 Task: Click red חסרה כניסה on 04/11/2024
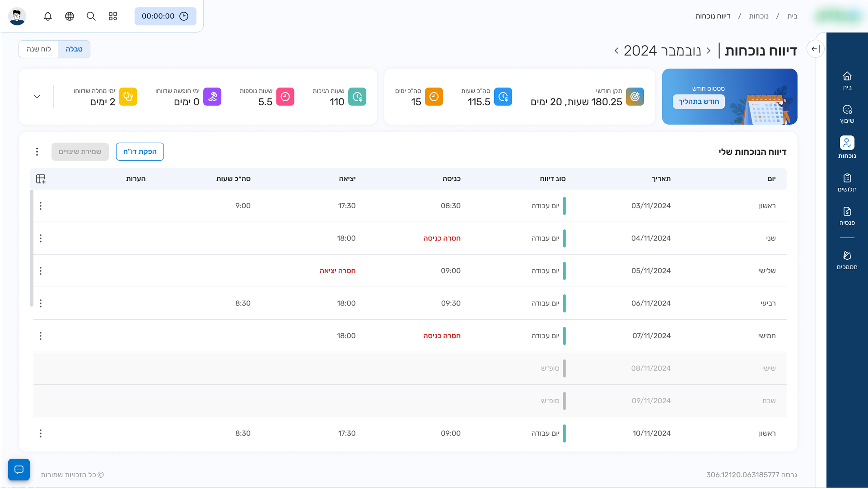442,238
